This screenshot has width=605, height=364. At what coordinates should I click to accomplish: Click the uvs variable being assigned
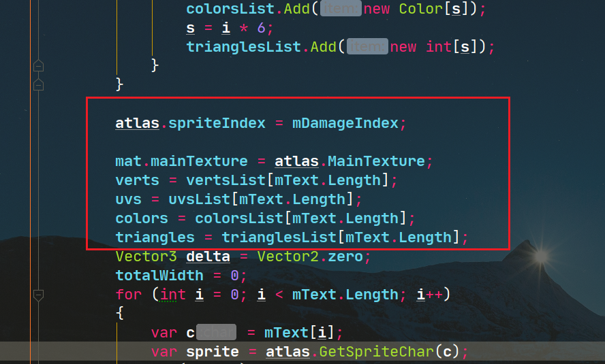[x=129, y=199]
